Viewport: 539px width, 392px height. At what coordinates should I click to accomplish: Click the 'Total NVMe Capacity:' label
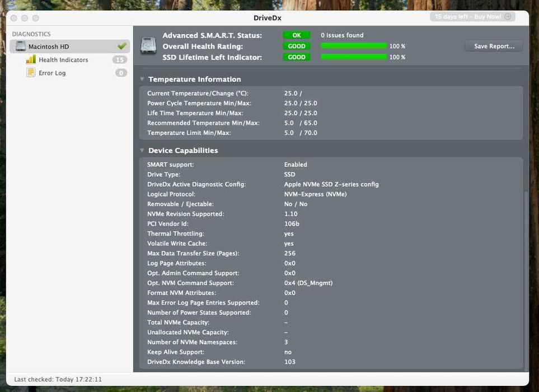click(x=178, y=323)
